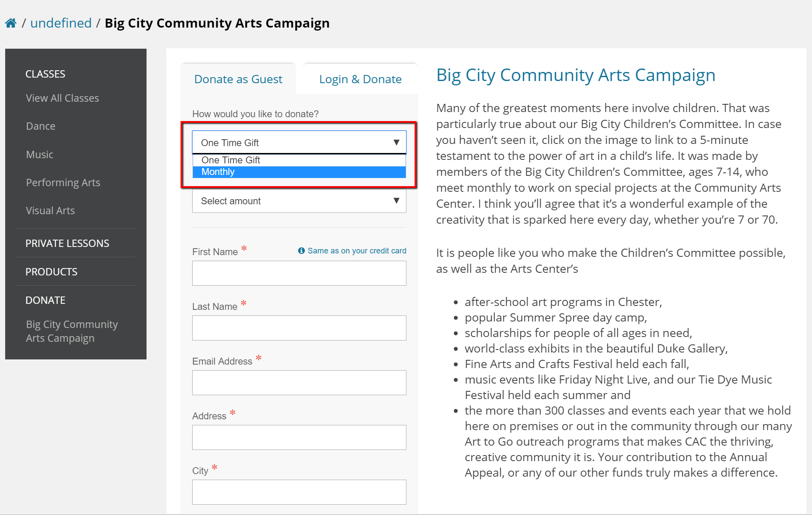This screenshot has width=812, height=515.
Task: Open the Private Lessons menu item
Action: pos(67,243)
